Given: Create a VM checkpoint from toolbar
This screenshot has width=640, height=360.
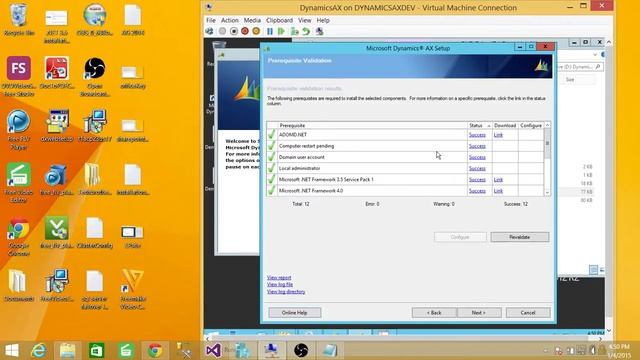Looking at the screenshot, I should 294,31.
